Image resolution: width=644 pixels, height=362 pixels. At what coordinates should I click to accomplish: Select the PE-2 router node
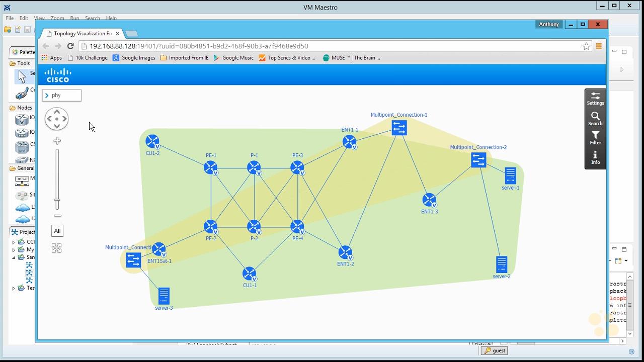click(211, 227)
